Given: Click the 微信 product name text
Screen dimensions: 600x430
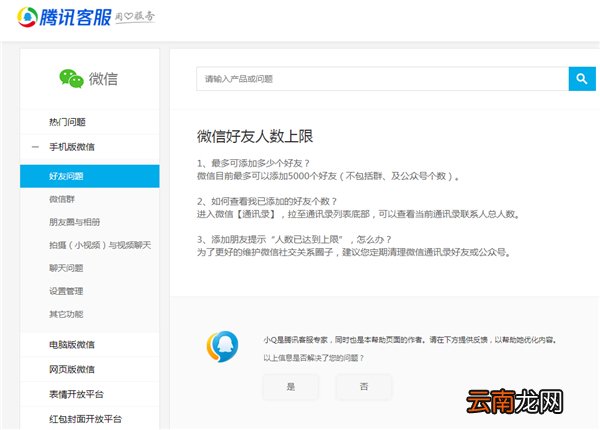Looking at the screenshot, I should pos(103,79).
